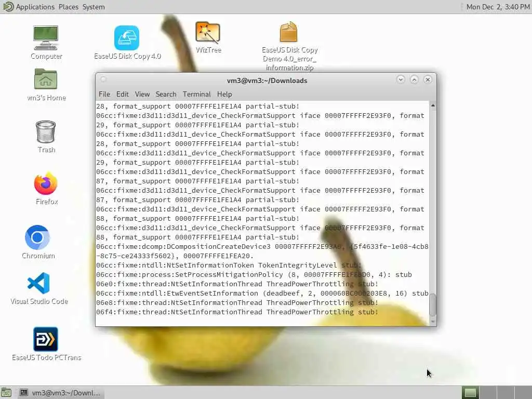Click the 06e0 ThreadPowerThrottling line
This screenshot has height=399, width=532.
[x=237, y=284]
